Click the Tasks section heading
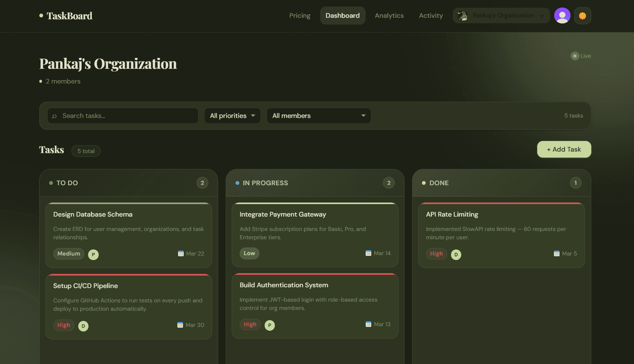The width and height of the screenshot is (634, 364). tap(52, 150)
